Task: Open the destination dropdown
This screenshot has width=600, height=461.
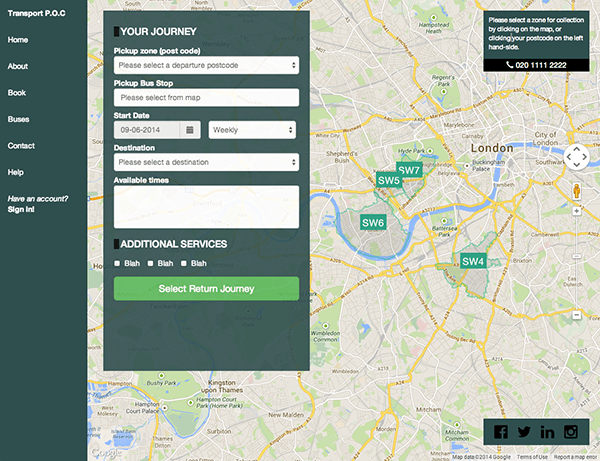Action: pyautogui.click(x=206, y=162)
